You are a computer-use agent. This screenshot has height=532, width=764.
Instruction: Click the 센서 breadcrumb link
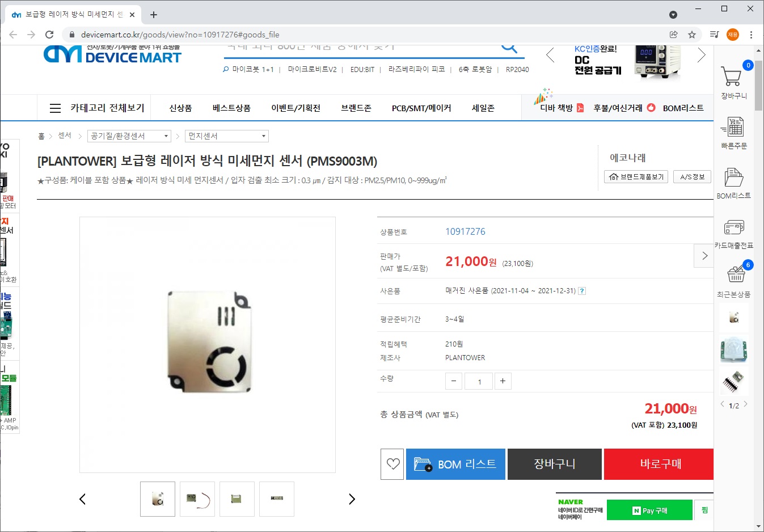65,136
